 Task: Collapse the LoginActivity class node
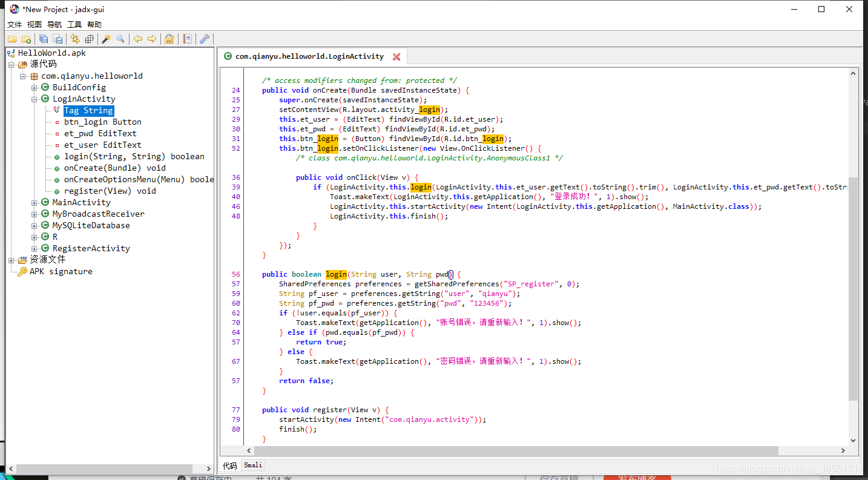coord(35,99)
